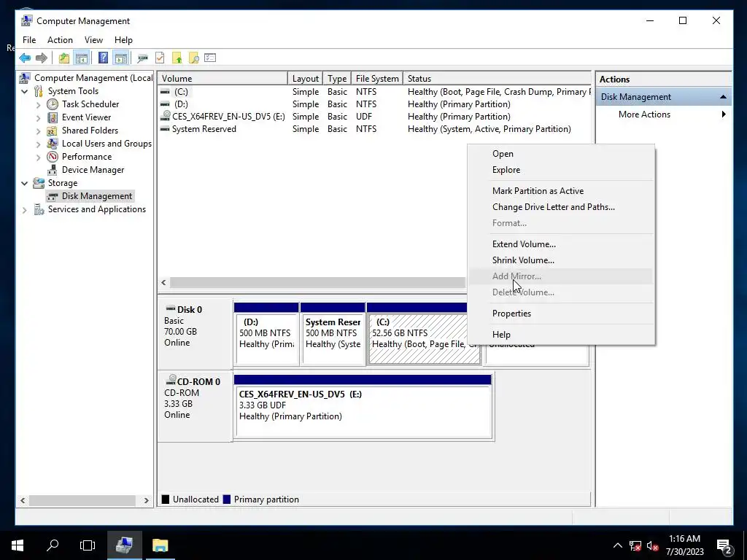Expand the Event Viewer node

tap(38, 117)
